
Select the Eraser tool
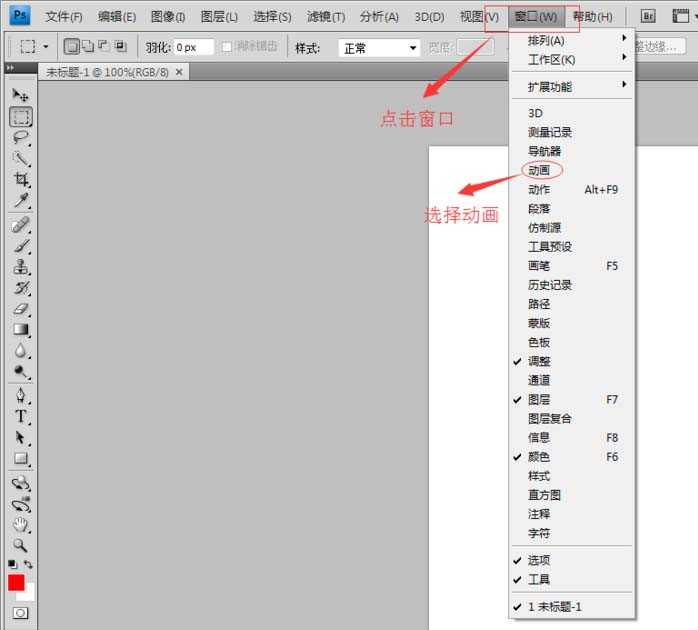click(x=20, y=309)
